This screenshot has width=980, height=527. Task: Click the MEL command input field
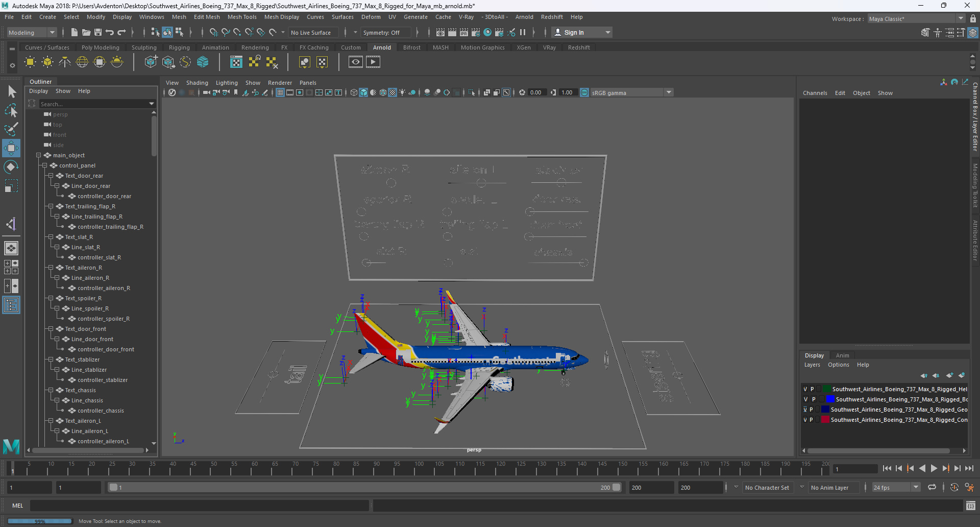199,506
